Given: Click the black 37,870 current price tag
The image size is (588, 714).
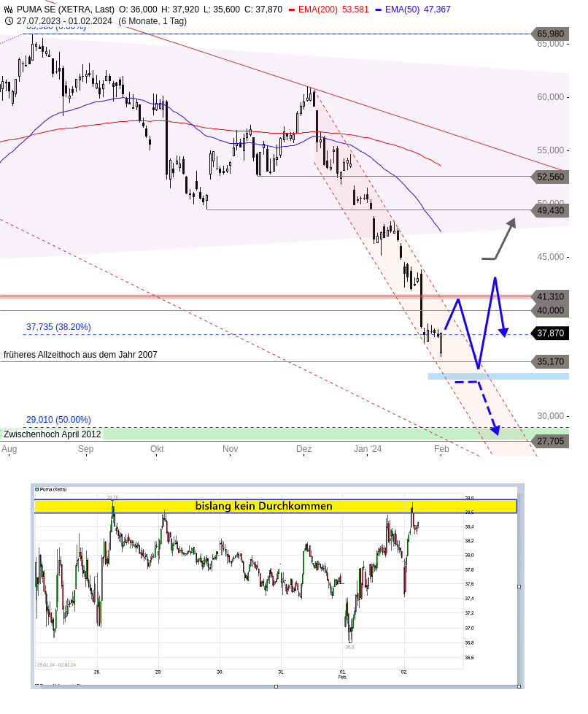Looking at the screenshot, I should (x=550, y=333).
